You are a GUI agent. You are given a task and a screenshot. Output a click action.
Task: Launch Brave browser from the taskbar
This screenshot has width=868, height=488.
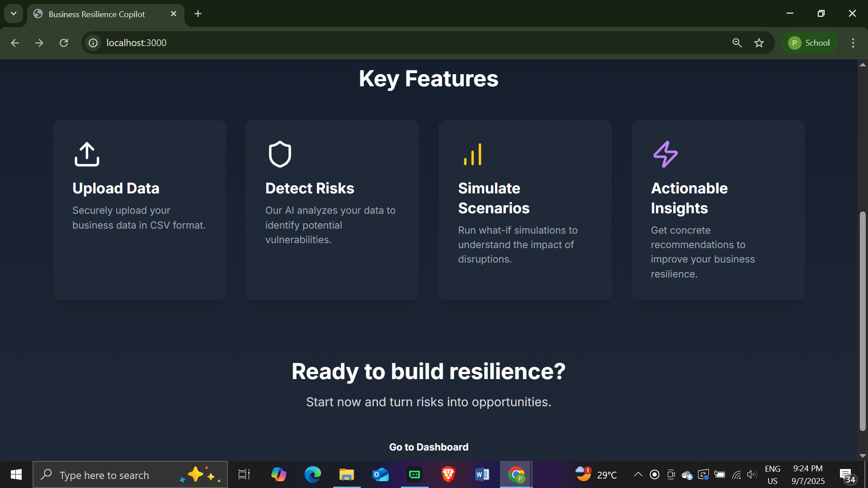pyautogui.click(x=448, y=474)
